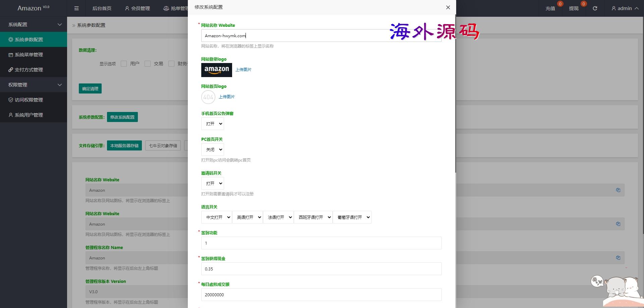Copy the second 网站名称 Website field value
Viewport: 644px width, 308px height.
click(618, 224)
